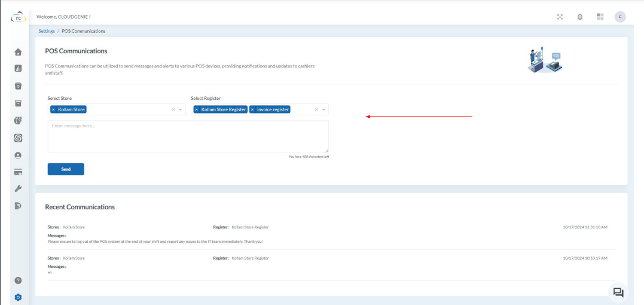Image resolution: width=644 pixels, height=305 pixels.
Task: Click the 'You have 400 characters left' note
Action: [x=309, y=157]
